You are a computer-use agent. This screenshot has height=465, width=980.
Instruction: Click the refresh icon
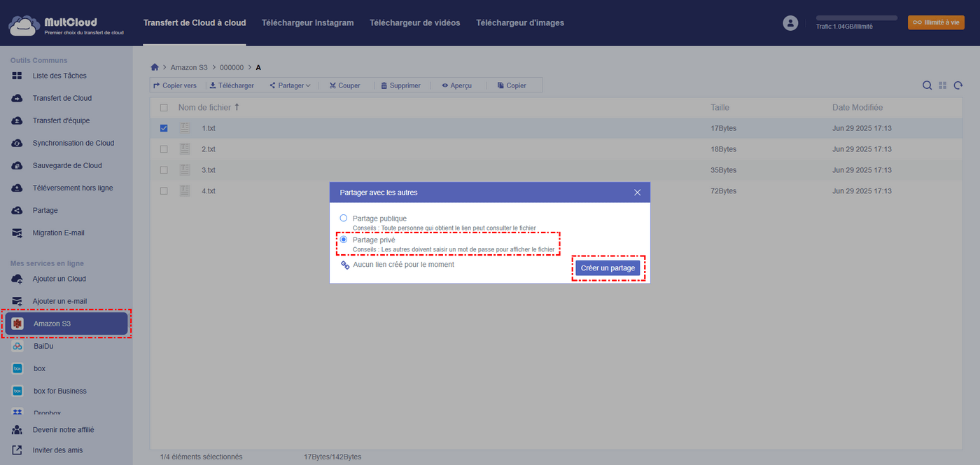(958, 85)
